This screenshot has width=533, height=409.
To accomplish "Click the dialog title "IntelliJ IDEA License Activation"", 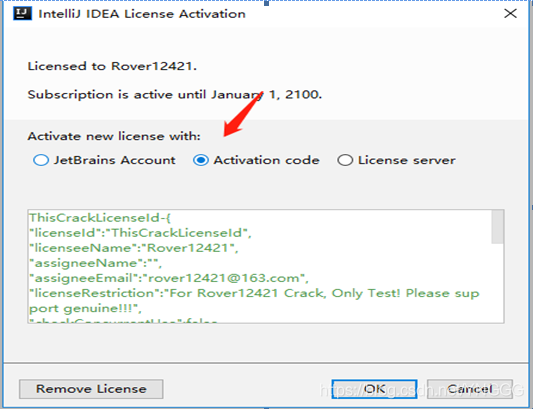I will [x=142, y=14].
